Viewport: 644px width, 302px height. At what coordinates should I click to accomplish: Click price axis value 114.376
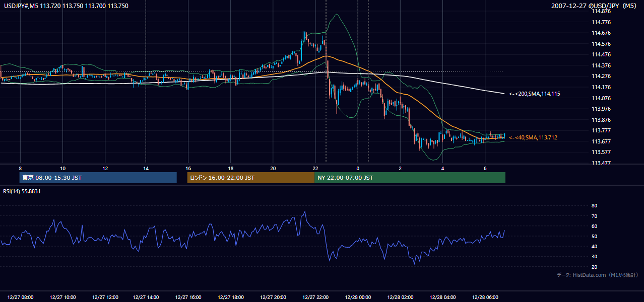(x=602, y=65)
